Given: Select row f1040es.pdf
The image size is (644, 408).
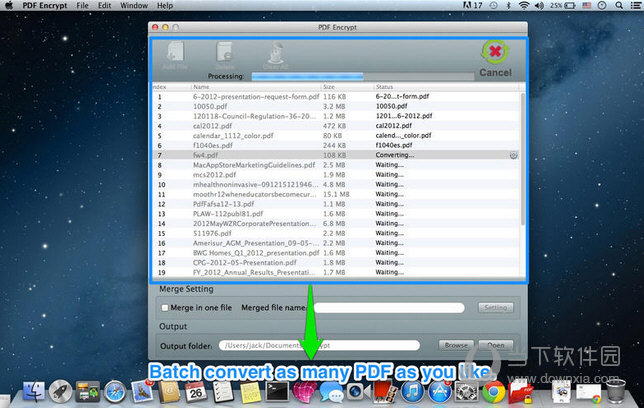Looking at the screenshot, I should click(x=336, y=145).
